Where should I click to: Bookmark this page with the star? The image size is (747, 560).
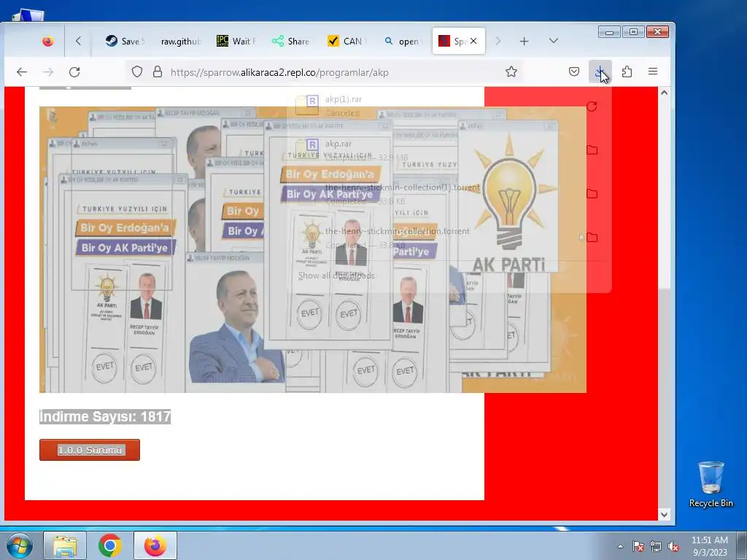tap(511, 72)
